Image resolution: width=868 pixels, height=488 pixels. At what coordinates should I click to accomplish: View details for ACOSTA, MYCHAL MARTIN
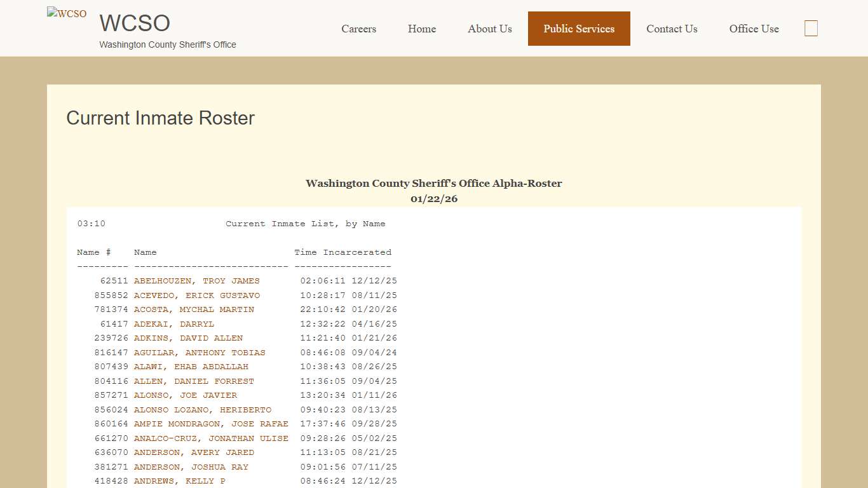click(x=194, y=309)
